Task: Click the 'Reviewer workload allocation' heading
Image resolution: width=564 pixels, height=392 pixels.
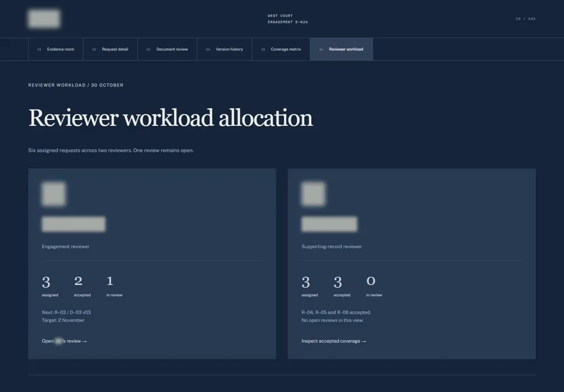Action: click(170, 118)
